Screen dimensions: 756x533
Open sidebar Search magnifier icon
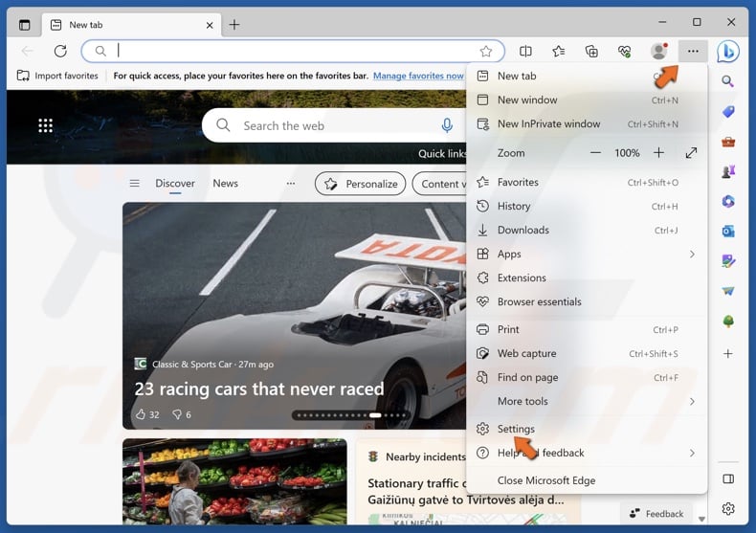tap(728, 81)
